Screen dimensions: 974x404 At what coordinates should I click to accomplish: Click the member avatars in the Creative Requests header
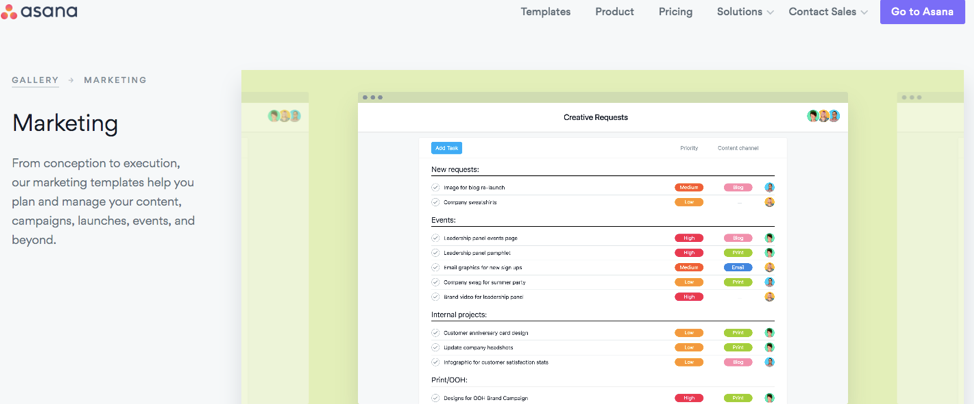click(824, 116)
